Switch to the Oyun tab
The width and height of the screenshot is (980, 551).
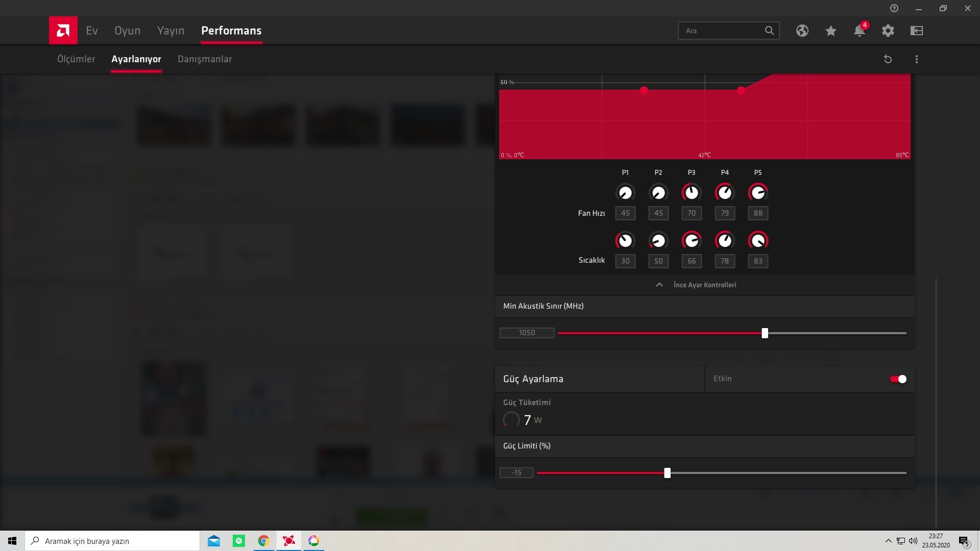(x=127, y=31)
